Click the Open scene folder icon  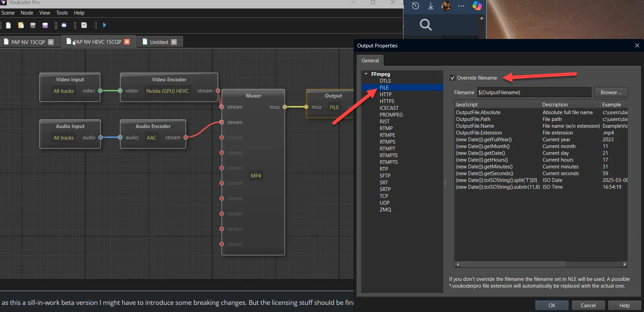pos(21,25)
